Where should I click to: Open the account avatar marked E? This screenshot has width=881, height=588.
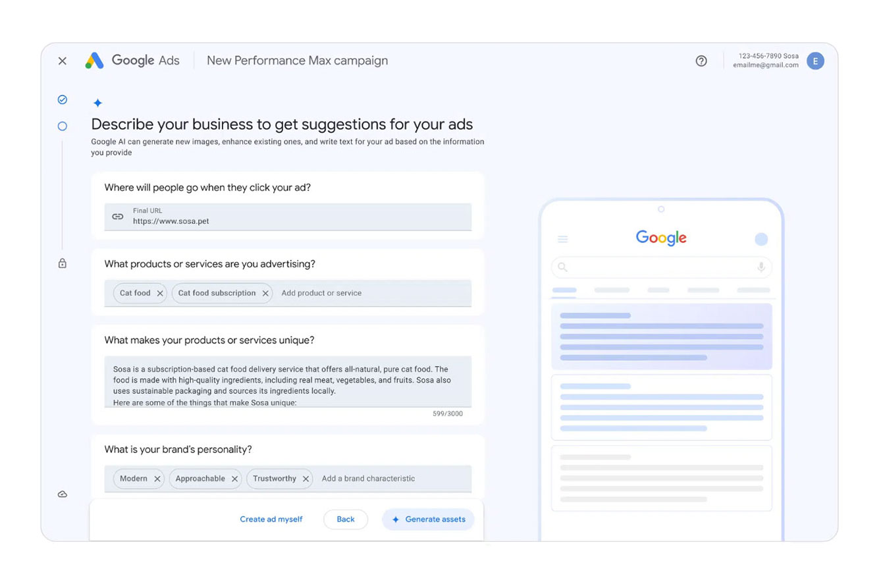tap(816, 61)
